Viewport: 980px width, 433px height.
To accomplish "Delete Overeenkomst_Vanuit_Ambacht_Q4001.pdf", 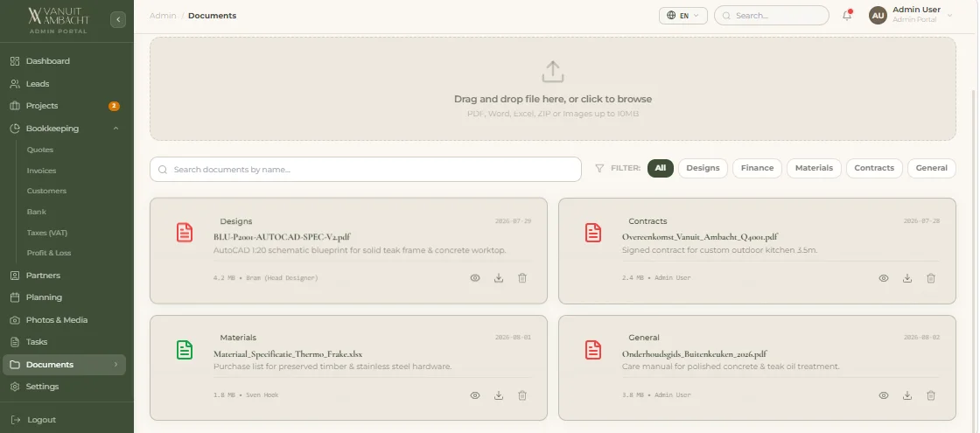I will pos(931,278).
